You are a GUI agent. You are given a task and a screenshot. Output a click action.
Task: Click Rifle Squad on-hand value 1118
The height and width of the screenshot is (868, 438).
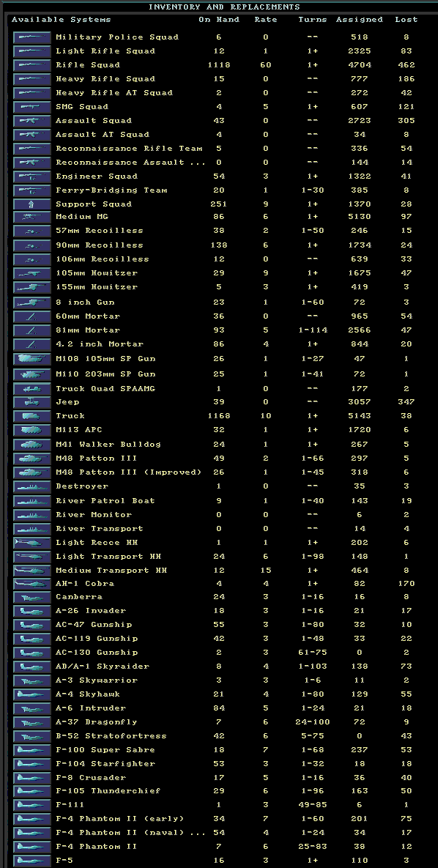point(219,64)
